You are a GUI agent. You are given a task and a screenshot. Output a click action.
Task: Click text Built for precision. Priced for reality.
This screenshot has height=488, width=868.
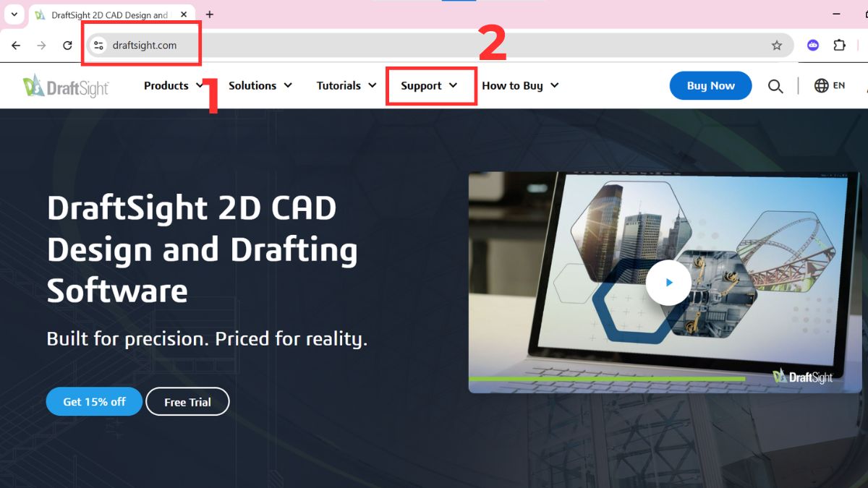[207, 339]
